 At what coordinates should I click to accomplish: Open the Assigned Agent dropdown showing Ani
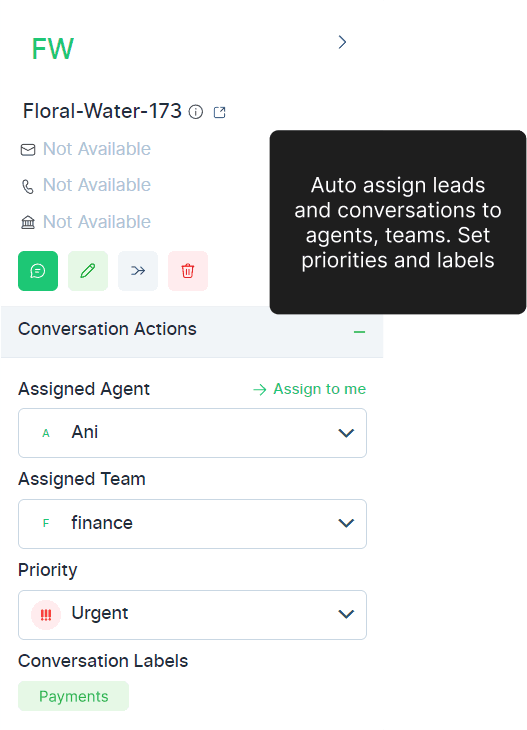(x=192, y=433)
